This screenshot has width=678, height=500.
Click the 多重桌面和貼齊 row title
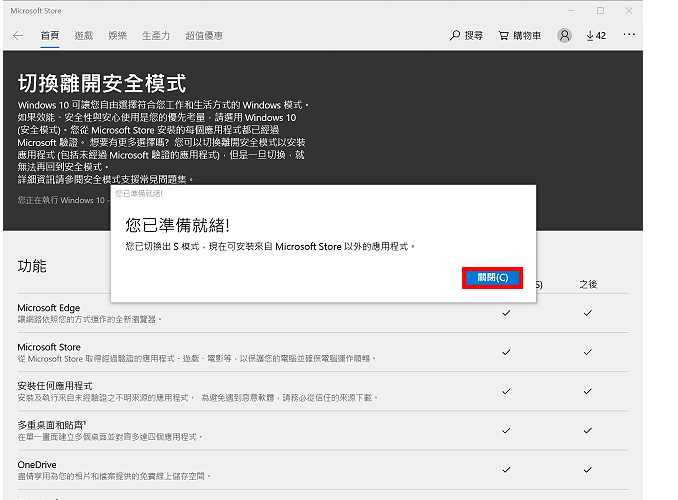tap(51, 425)
